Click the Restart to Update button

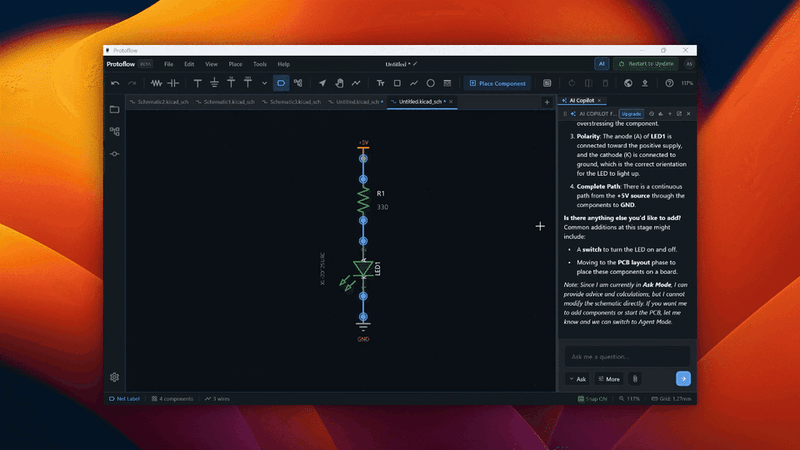tap(646, 64)
